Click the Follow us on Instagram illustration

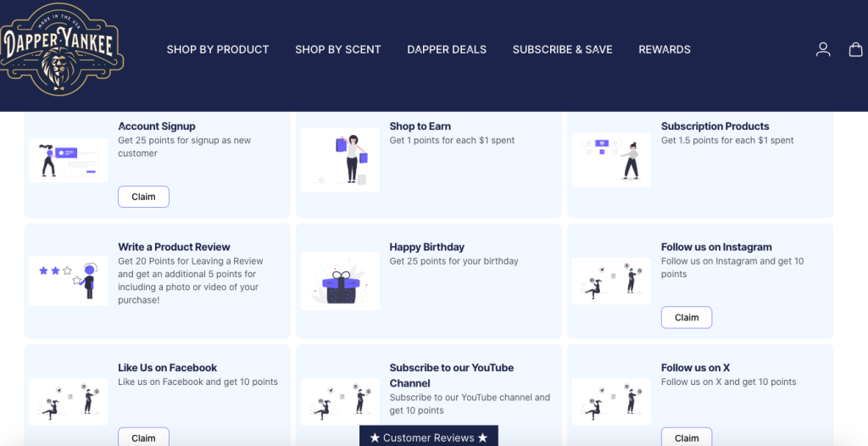(x=611, y=281)
